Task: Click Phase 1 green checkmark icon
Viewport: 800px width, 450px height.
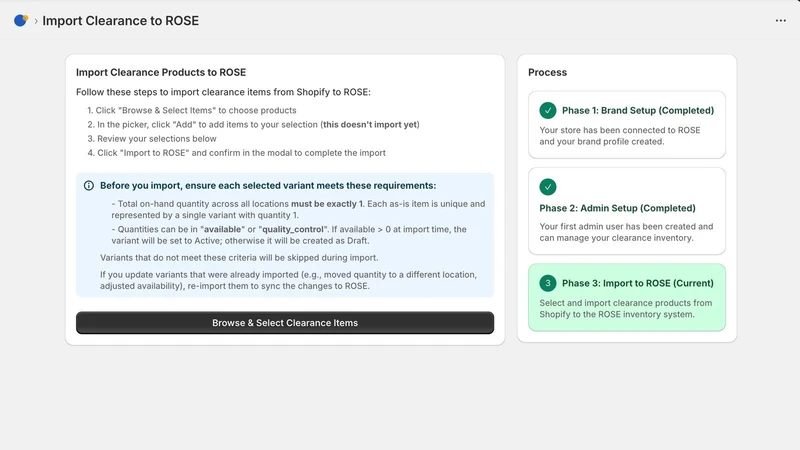Action: pos(547,110)
